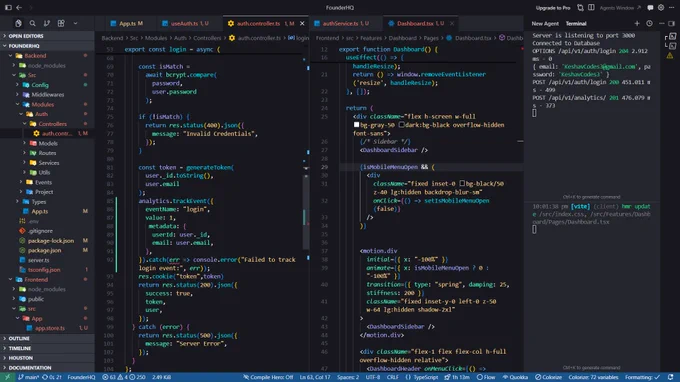The width and height of the screenshot is (680, 382).
Task: Click the bg-gray-50 color swatch
Action: (356, 125)
